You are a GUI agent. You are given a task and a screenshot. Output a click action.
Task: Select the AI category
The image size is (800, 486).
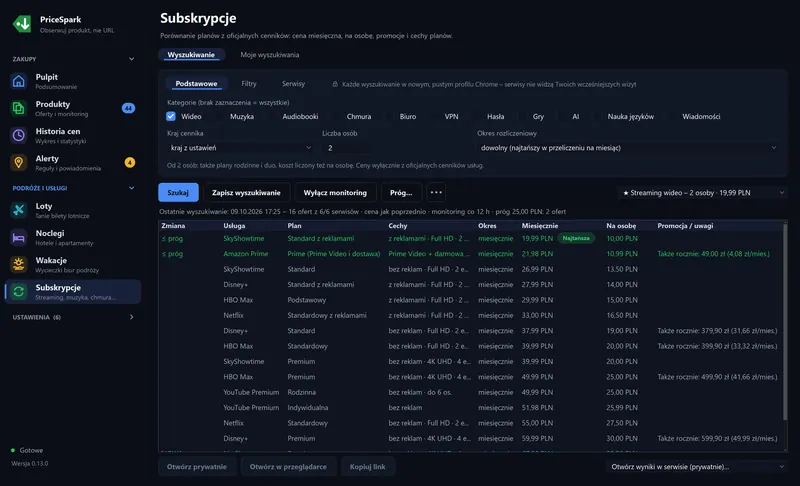click(576, 116)
